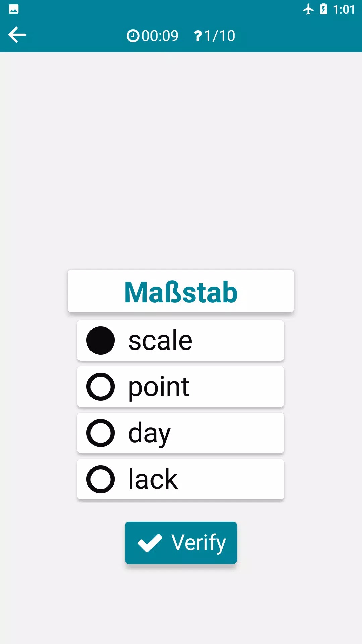
Task: Tap the word 'day' answer text
Action: point(149,433)
